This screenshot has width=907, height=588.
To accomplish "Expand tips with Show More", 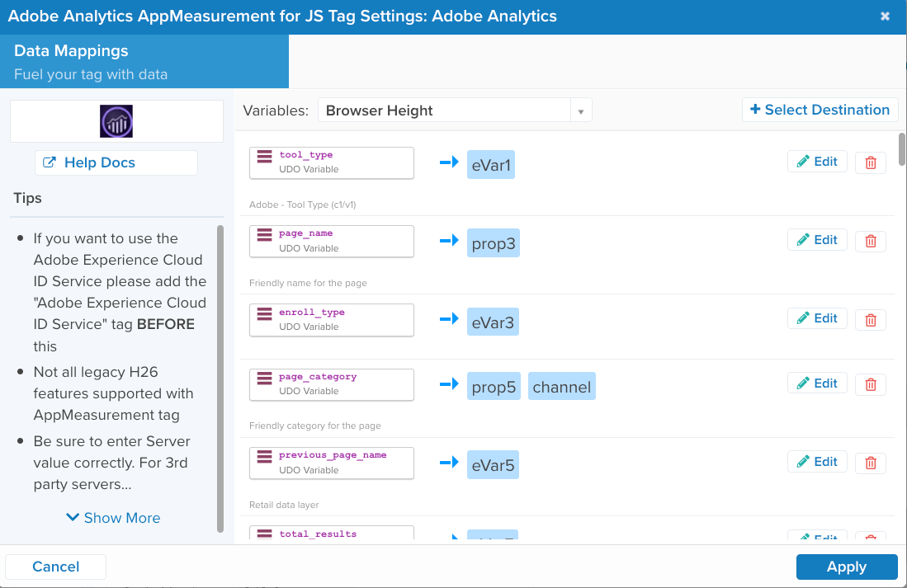I will [113, 518].
